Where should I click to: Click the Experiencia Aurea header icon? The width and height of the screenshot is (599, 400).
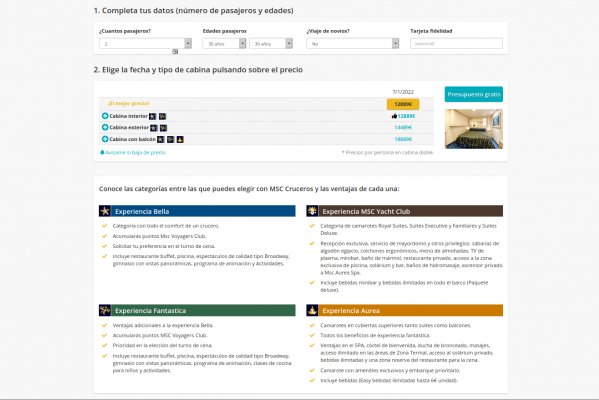point(312,310)
